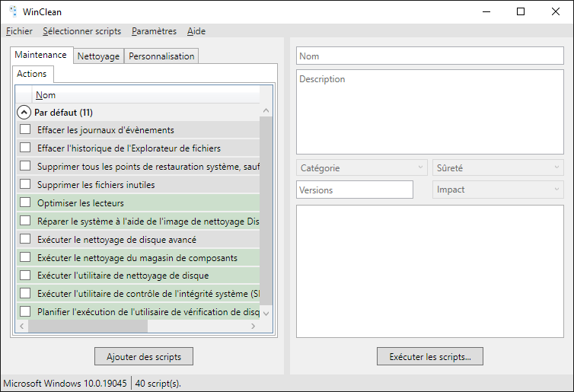Maximize the WinClean window
The height and width of the screenshot is (392, 574).
click(x=521, y=11)
